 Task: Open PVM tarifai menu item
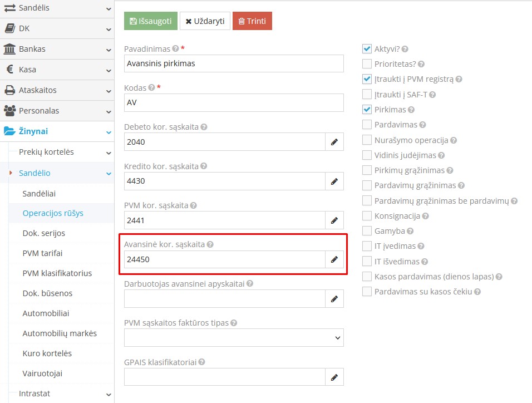(x=42, y=253)
